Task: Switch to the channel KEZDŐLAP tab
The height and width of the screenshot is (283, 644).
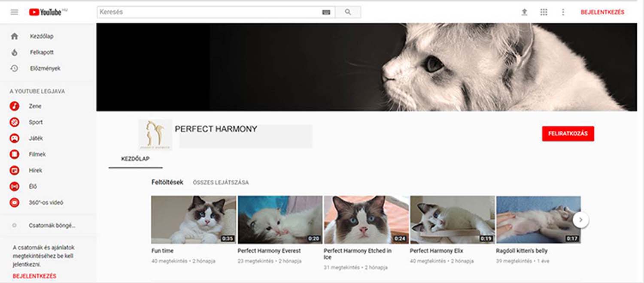Action: [x=135, y=159]
